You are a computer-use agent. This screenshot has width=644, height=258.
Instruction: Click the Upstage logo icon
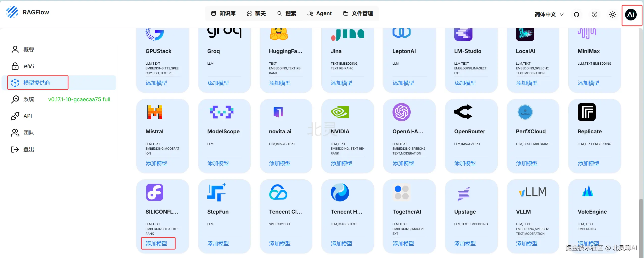tap(464, 194)
